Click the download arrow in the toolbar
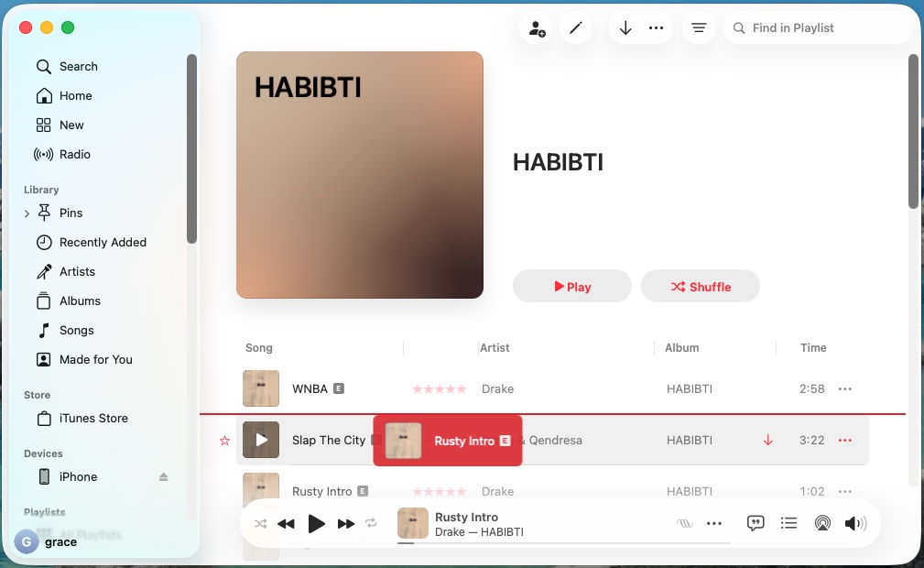 tap(625, 27)
